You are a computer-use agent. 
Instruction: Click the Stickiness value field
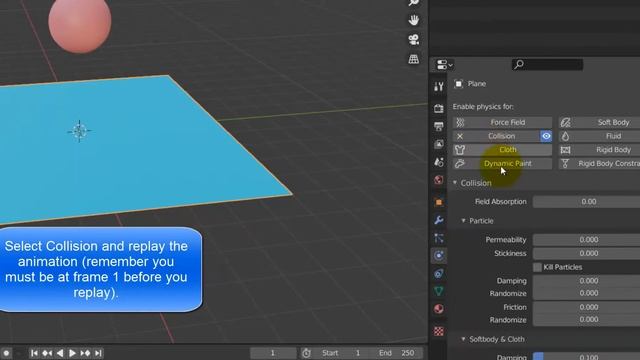click(x=587, y=253)
